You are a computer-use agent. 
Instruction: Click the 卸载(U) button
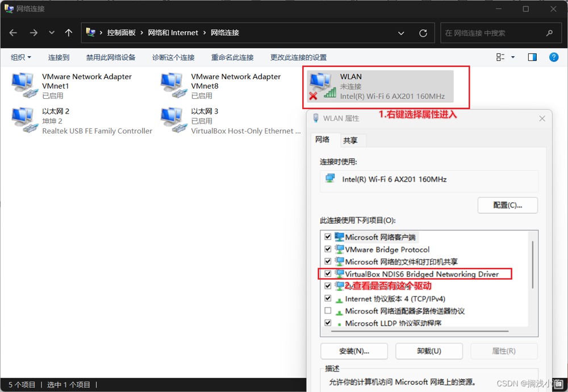(x=429, y=351)
